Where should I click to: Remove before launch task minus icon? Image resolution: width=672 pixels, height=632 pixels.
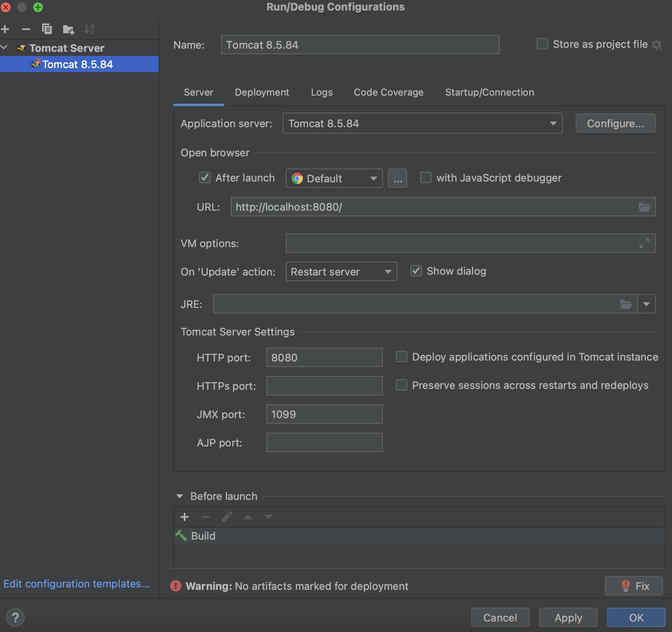[206, 517]
